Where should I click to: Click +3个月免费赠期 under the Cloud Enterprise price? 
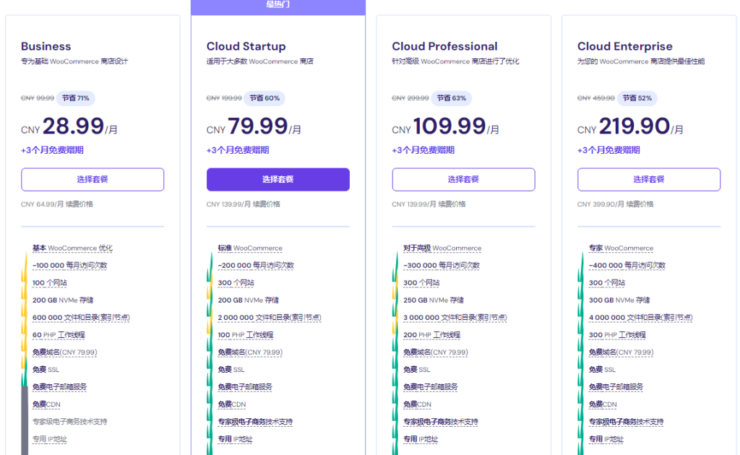pyautogui.click(x=608, y=150)
